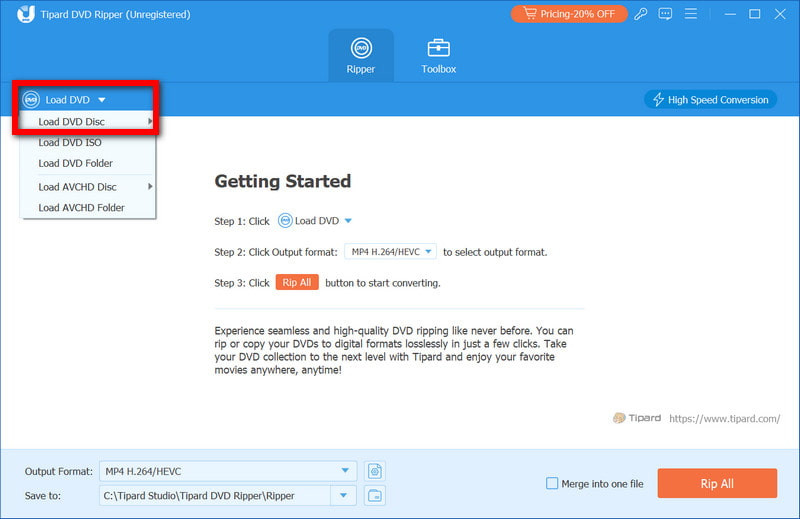
Task: Open output format settings gear icon
Action: click(375, 471)
